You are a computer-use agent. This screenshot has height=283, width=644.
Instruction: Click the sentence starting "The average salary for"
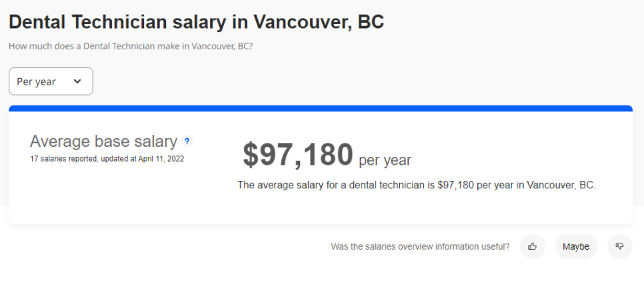click(x=416, y=185)
